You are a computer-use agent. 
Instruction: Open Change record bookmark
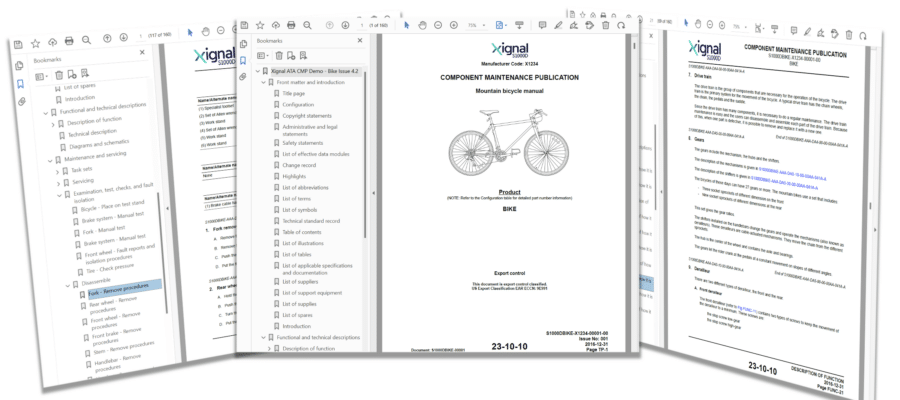(x=298, y=165)
